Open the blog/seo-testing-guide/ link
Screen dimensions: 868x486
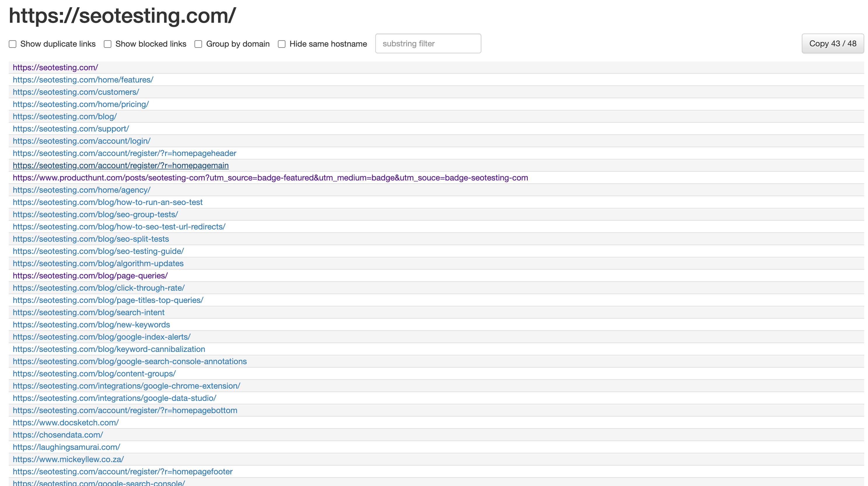coord(98,251)
